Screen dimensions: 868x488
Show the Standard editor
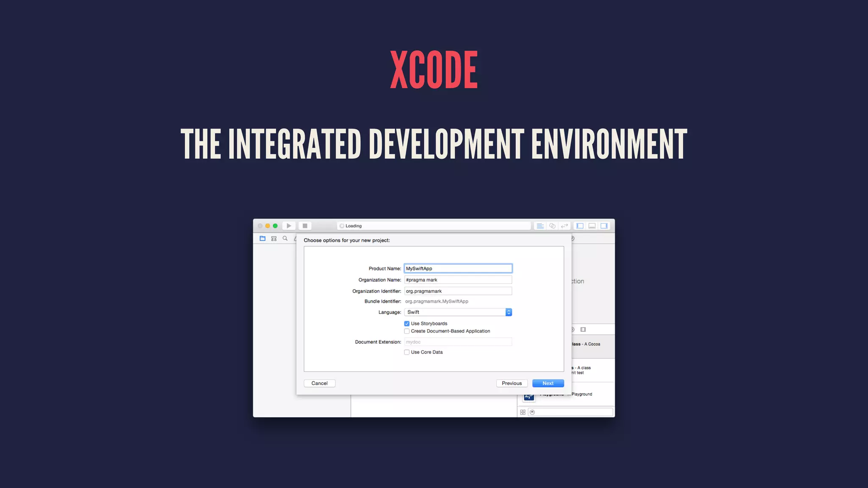tap(540, 226)
